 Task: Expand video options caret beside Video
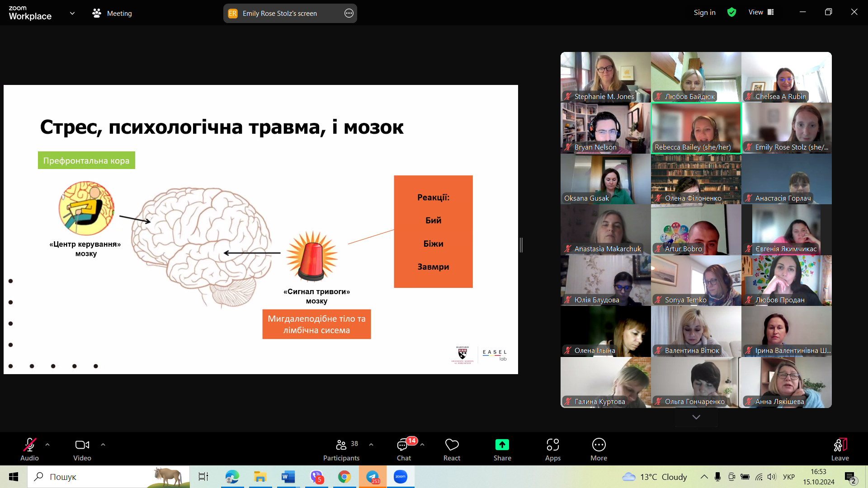click(103, 445)
